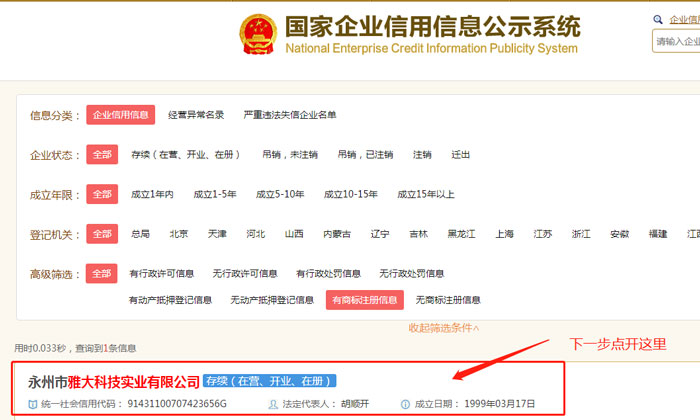Select 企业信用信息 category filter
Viewport: 700px width, 420px height.
pyautogui.click(x=120, y=115)
